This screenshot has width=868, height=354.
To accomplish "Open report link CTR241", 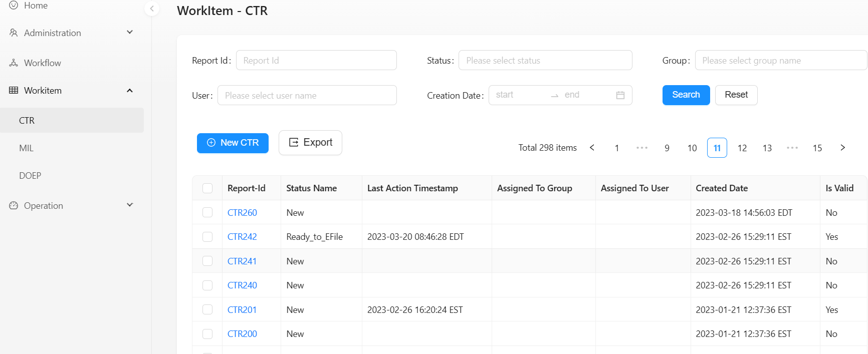I will tap(242, 261).
